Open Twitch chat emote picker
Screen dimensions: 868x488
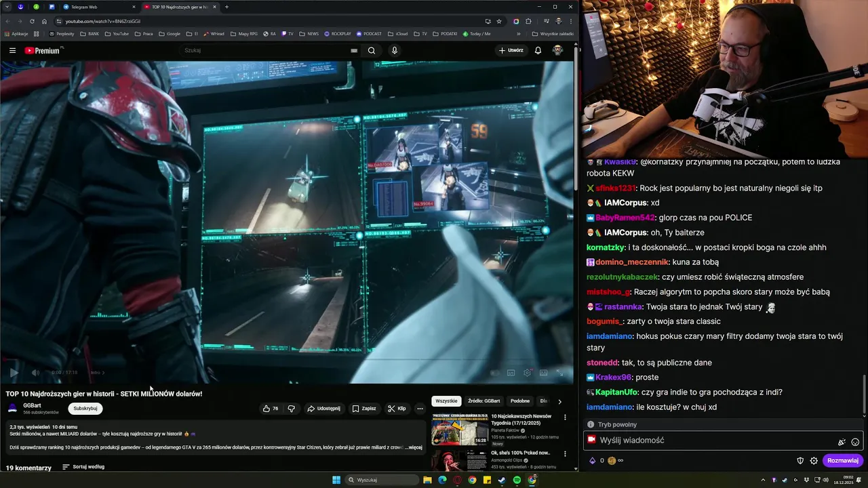[855, 441]
